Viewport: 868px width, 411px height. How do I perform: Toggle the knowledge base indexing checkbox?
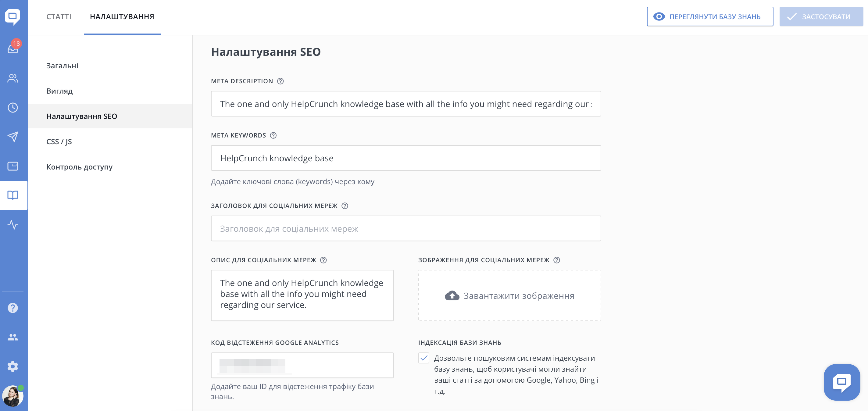423,358
